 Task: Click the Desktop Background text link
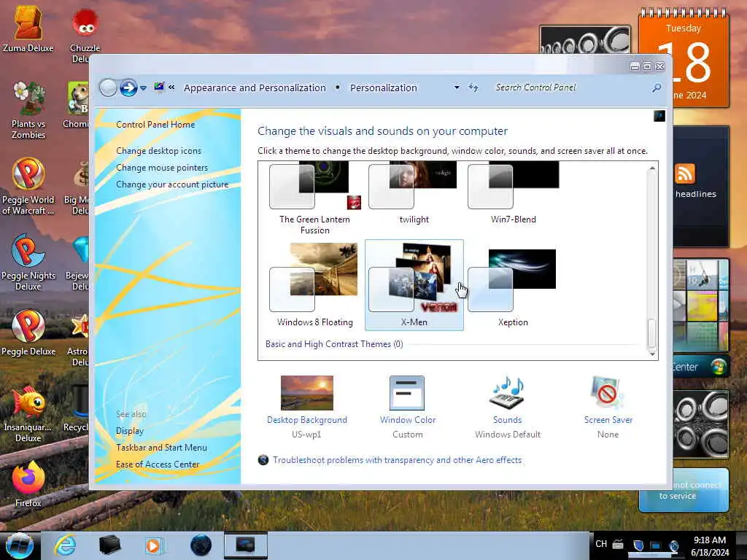[307, 420]
